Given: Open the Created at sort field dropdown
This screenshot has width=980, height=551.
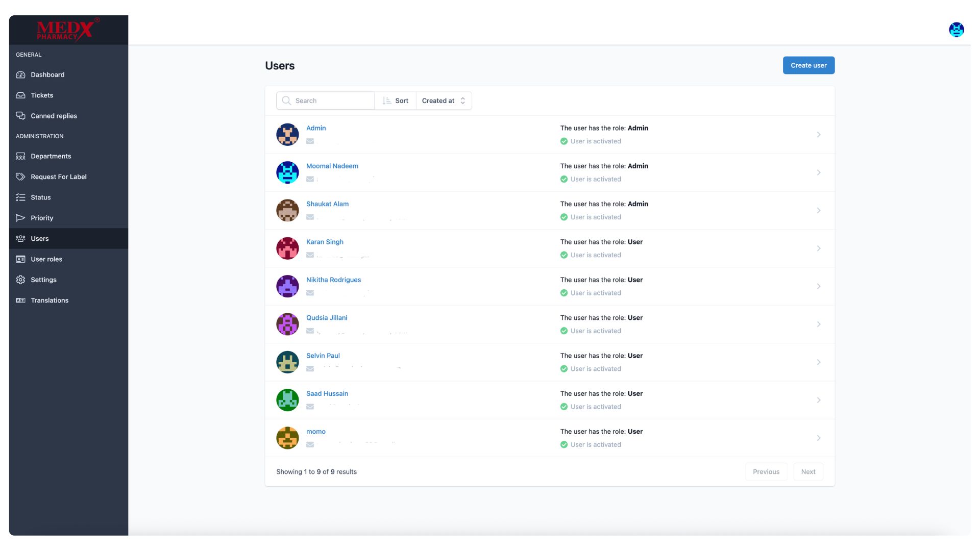Looking at the screenshot, I should point(444,101).
